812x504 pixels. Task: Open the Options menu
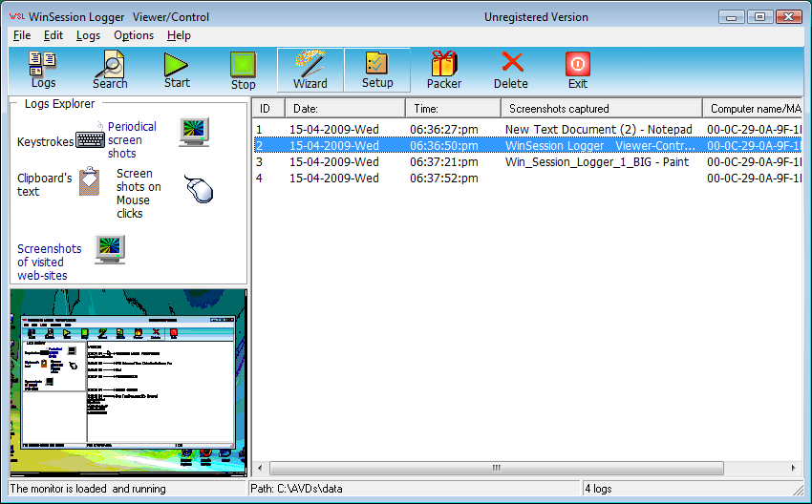pos(134,35)
